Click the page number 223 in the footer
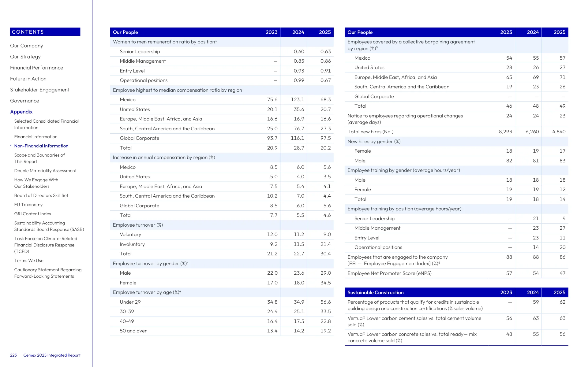 tap(13, 355)
